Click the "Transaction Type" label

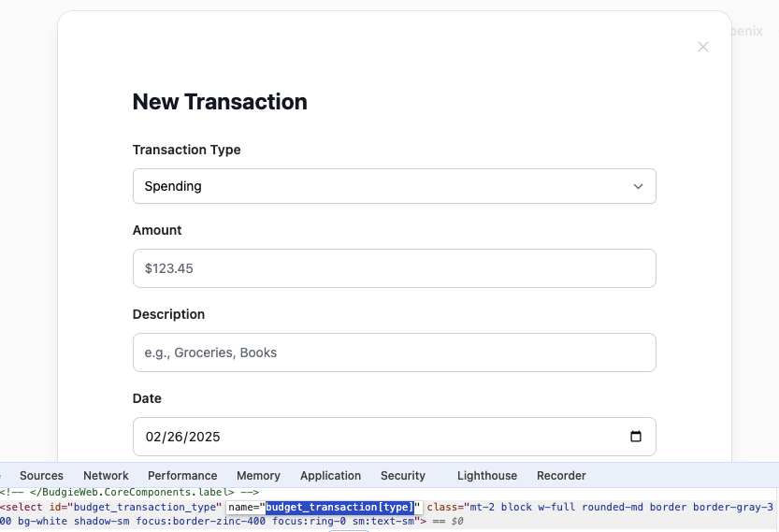point(187,150)
